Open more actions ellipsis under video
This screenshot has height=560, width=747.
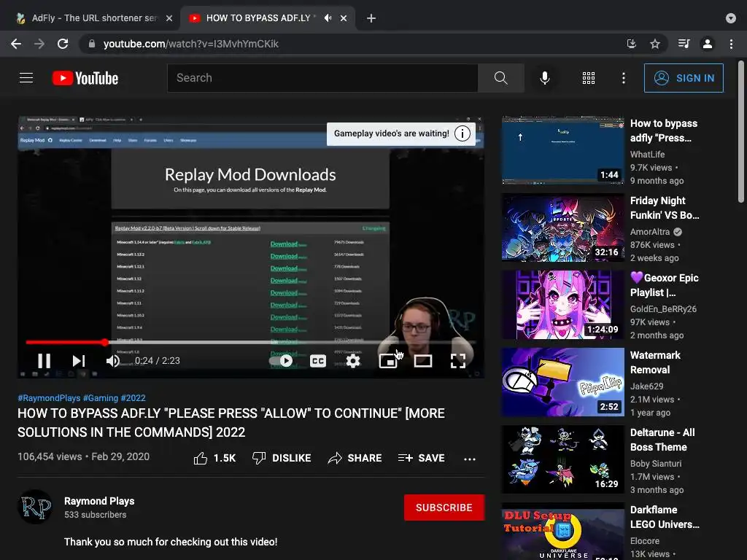point(470,459)
